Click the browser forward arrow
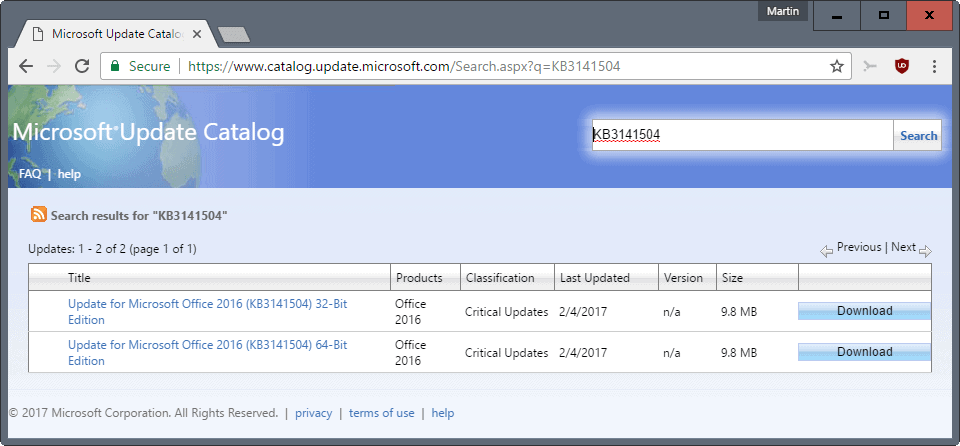The height and width of the screenshot is (446, 960). pyautogui.click(x=54, y=66)
